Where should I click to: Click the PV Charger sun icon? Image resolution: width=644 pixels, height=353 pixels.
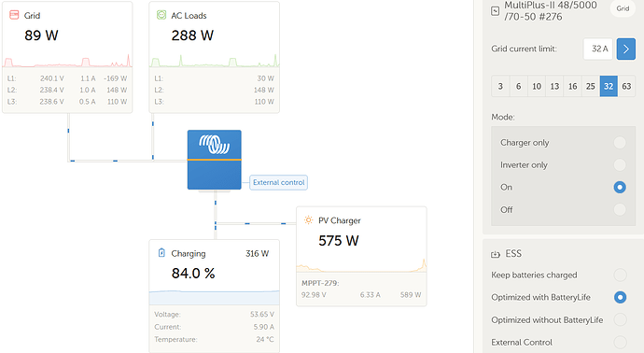[308, 219]
